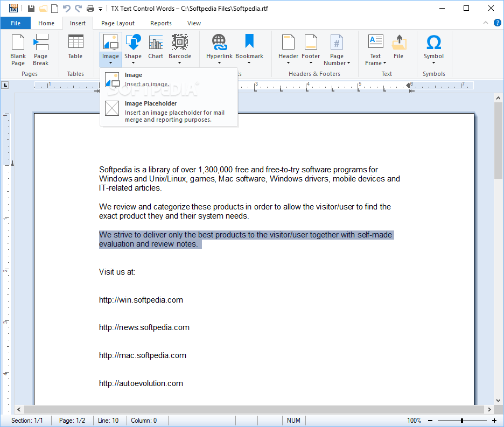
Task: Click the tab alignment selector on ruler
Action: 5,85
